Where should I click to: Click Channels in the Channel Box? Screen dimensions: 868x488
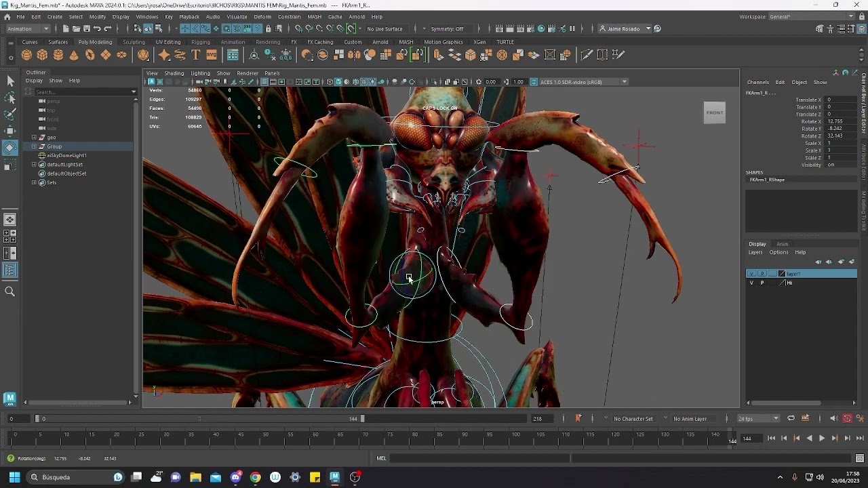tap(757, 82)
